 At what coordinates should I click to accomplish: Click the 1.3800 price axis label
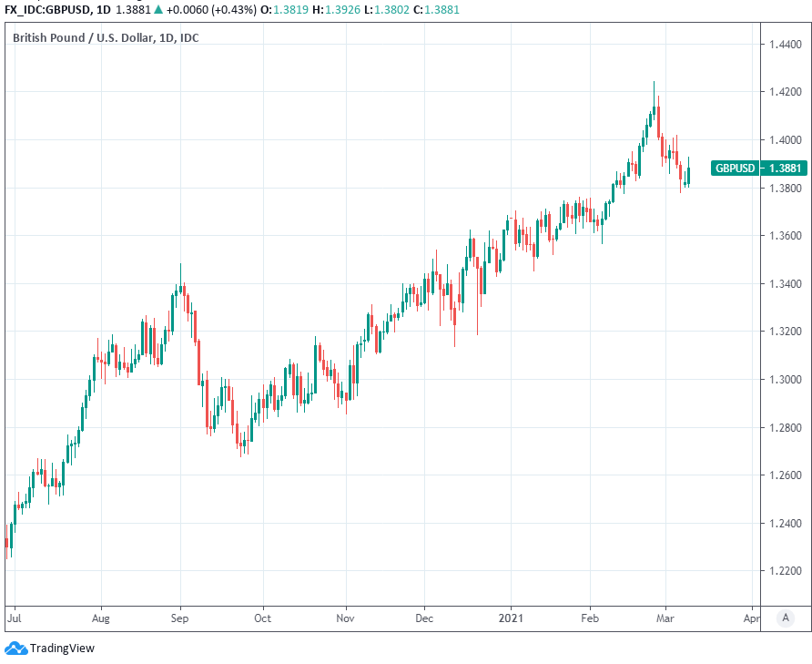(785, 189)
